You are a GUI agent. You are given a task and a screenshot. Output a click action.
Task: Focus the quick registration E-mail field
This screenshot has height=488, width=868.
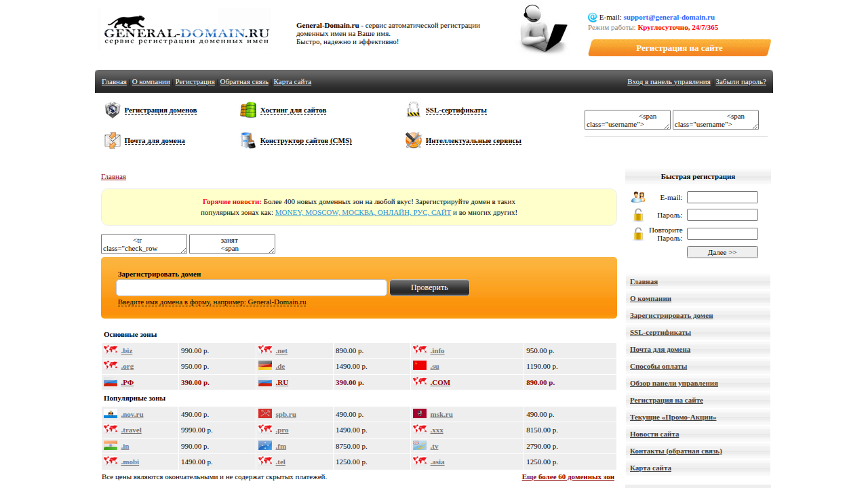click(x=722, y=197)
